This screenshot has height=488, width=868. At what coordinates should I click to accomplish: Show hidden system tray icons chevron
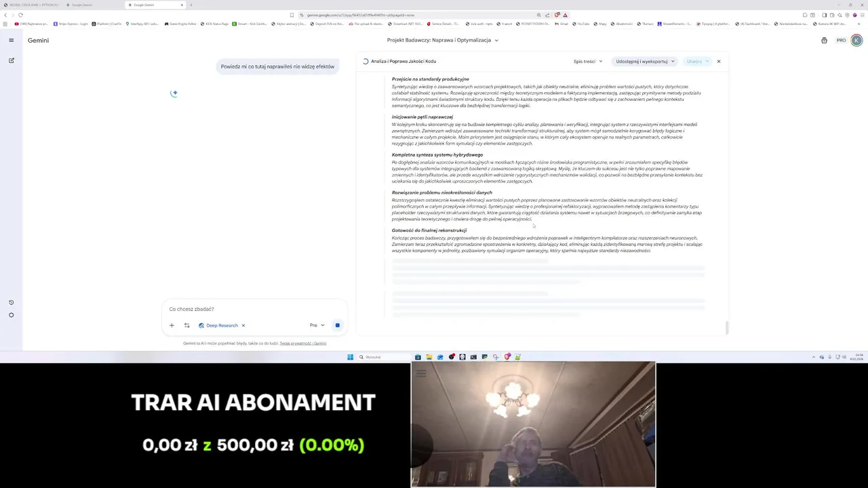coord(814,357)
